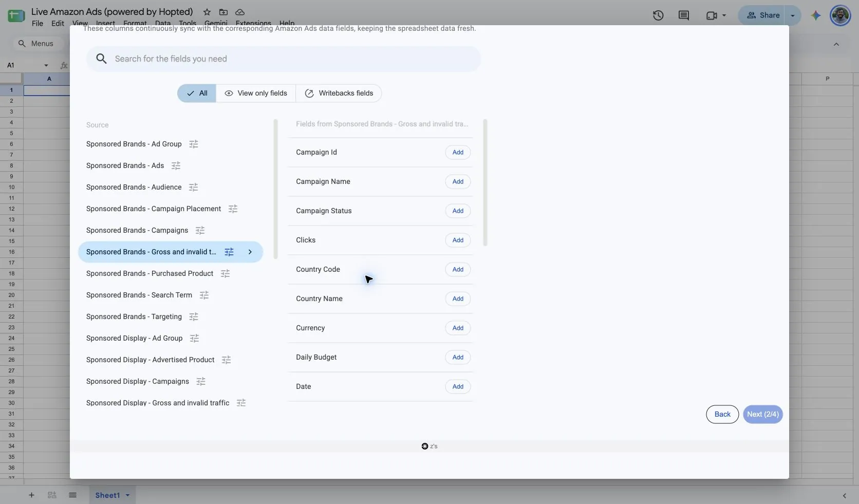
Task: Add the Currency field
Action: click(458, 328)
